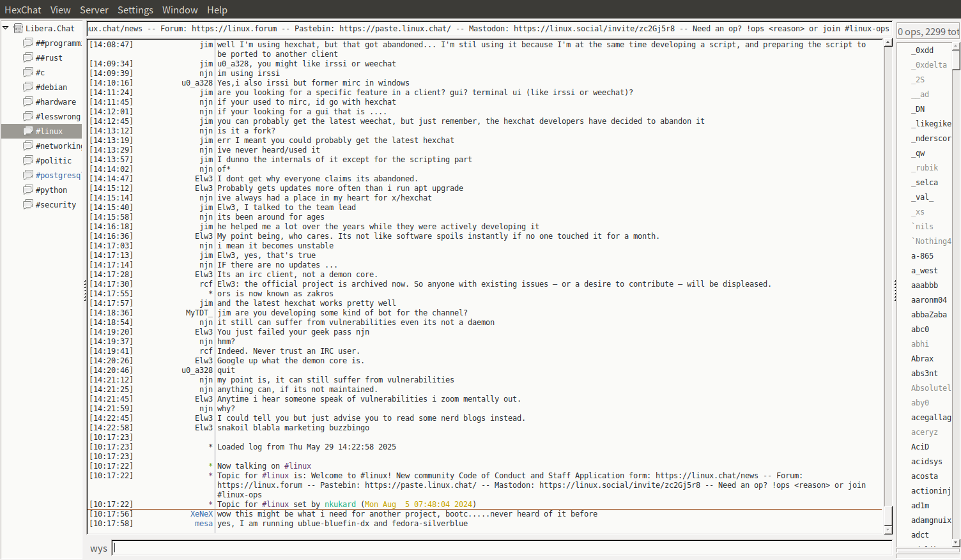The width and height of the screenshot is (961, 560).
Task: Select user aaronm04 in the user list
Action: [x=929, y=300]
